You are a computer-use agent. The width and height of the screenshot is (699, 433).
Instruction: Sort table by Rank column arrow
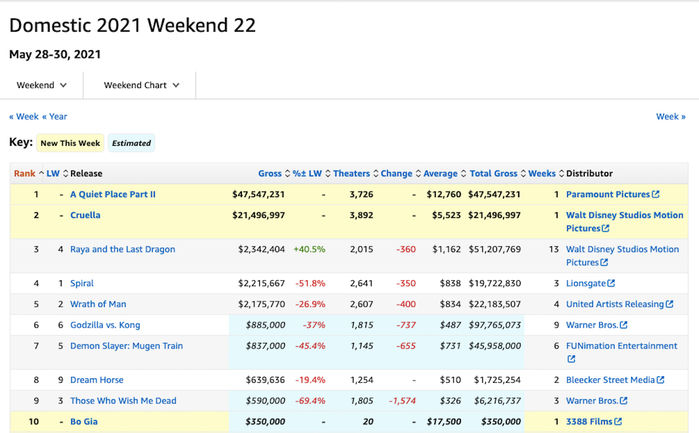(41, 173)
